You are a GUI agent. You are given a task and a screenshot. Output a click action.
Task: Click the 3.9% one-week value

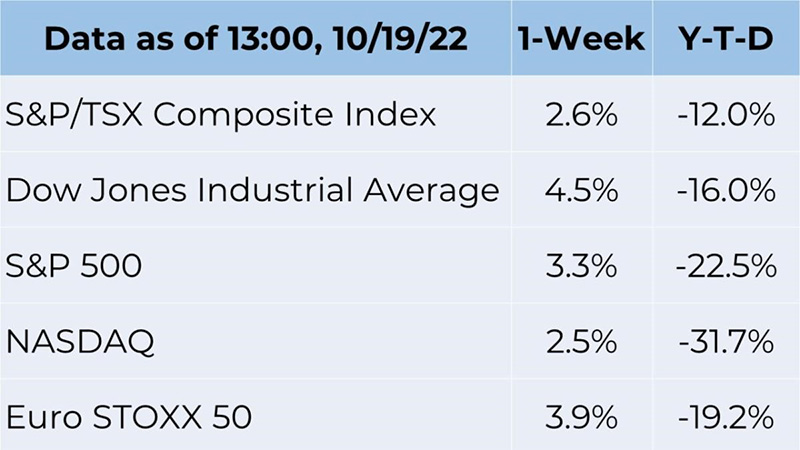(x=581, y=417)
